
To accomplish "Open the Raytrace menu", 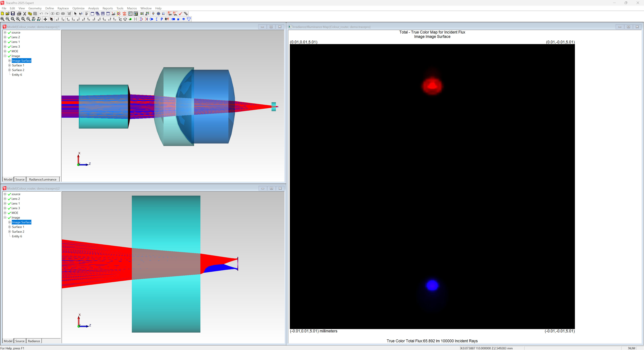I will click(63, 8).
